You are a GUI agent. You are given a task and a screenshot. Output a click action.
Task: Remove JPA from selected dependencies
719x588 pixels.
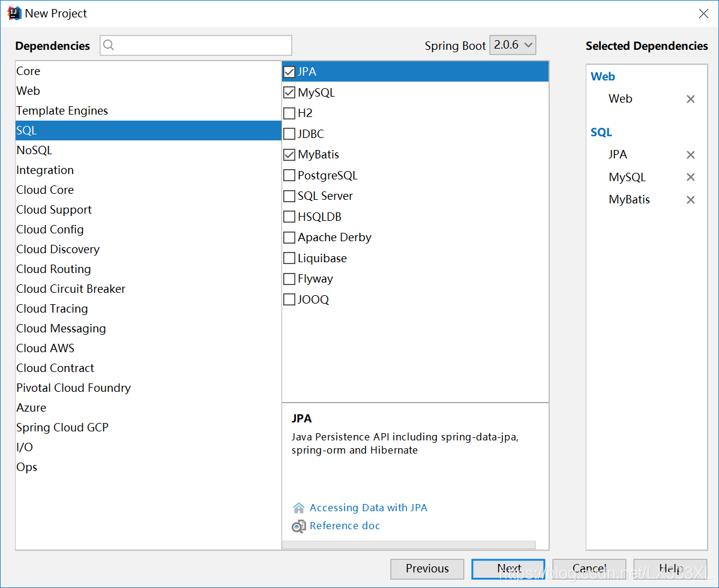[x=690, y=155]
